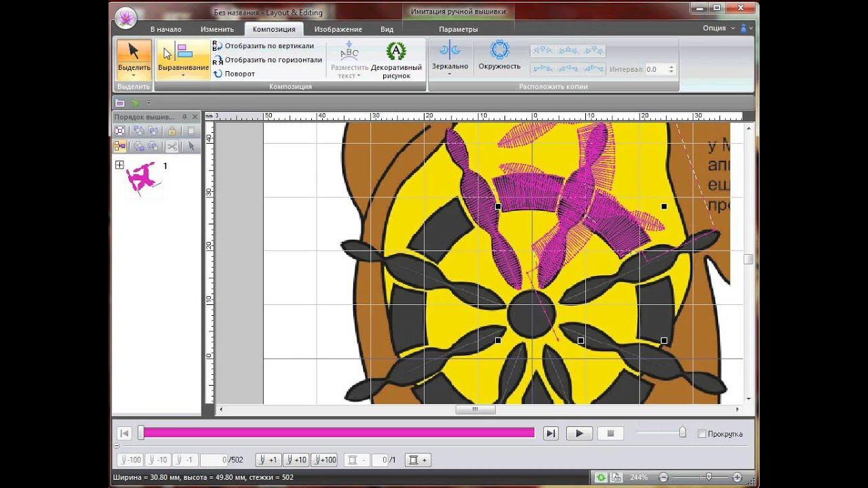Advance stitches with the +10 button

[296, 460]
